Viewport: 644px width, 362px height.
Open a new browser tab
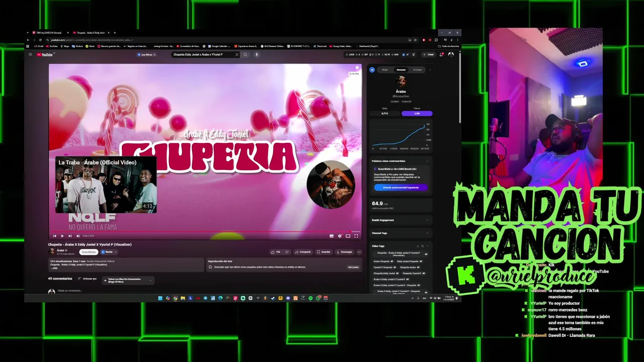click(115, 33)
